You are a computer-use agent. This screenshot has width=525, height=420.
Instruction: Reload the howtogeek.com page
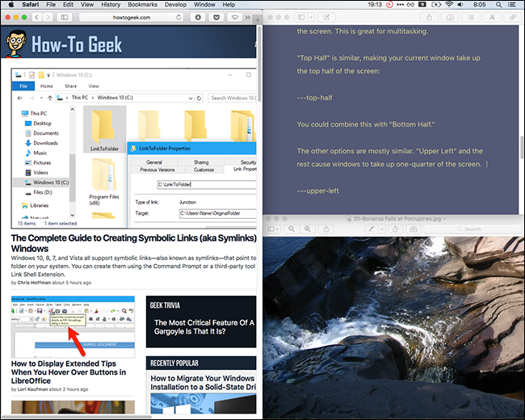(178, 17)
